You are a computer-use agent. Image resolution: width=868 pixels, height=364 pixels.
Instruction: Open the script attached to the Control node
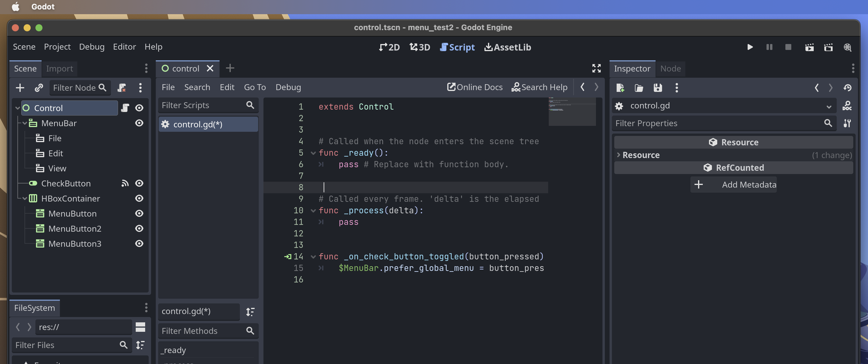coord(125,108)
